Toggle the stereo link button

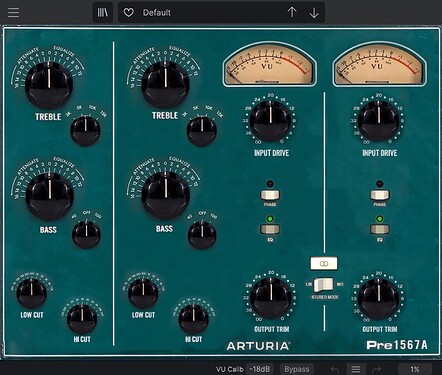[324, 264]
